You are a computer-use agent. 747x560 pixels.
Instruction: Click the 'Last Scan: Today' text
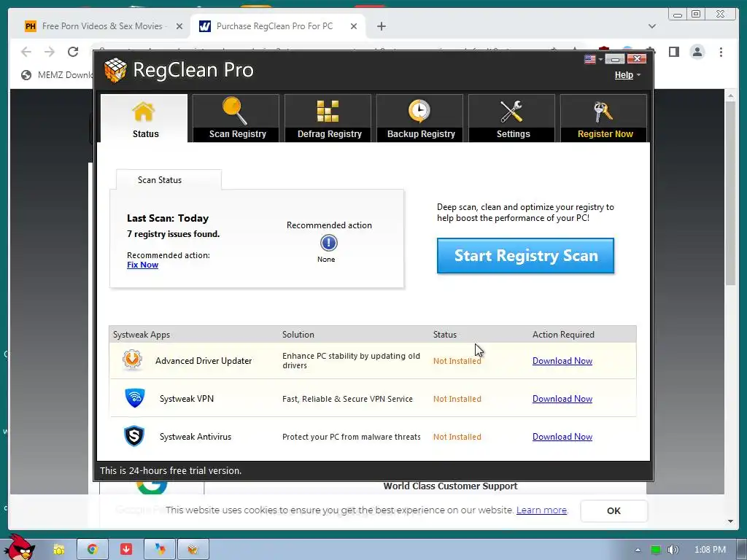(x=168, y=218)
